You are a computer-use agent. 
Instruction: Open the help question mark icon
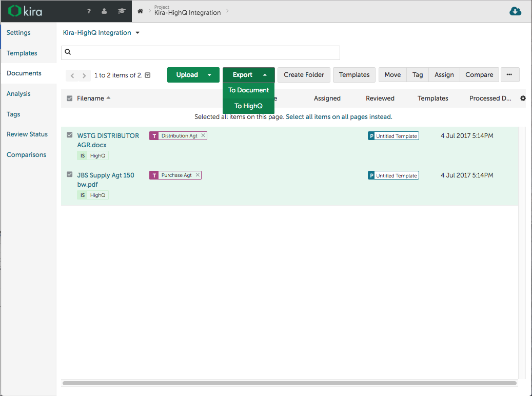89,11
